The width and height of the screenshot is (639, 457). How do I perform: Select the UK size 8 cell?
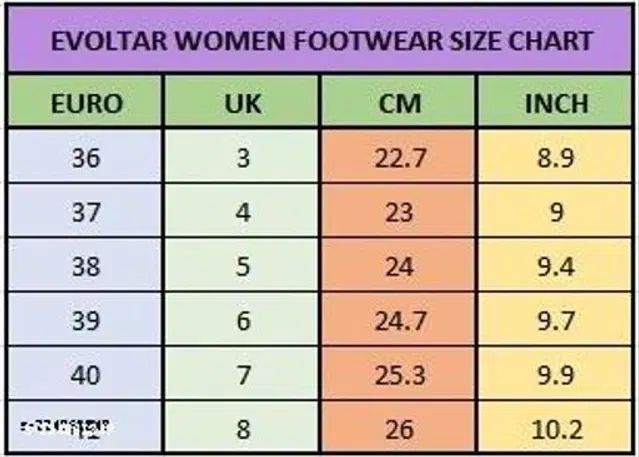point(242,427)
